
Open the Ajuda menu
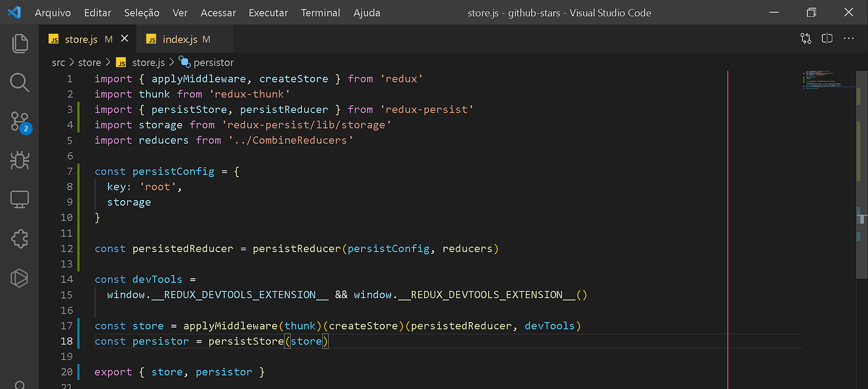click(367, 12)
